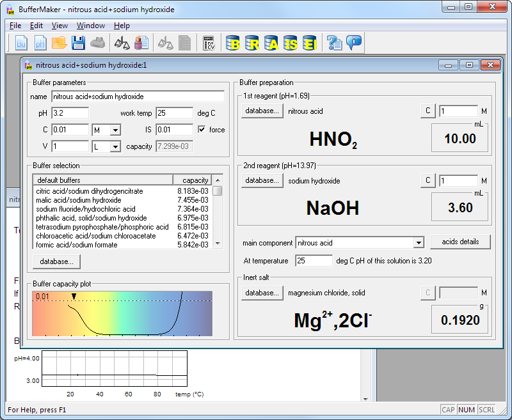
Task: Open the CV calculator icon
Action: tap(209, 43)
